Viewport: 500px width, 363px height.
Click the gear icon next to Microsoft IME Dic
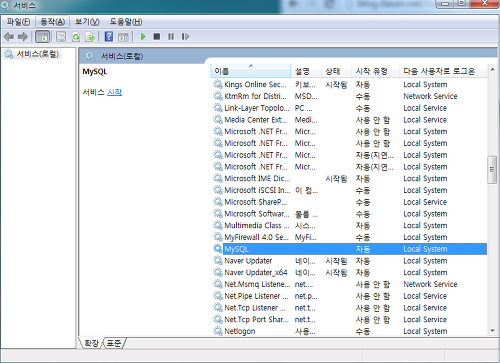click(x=218, y=178)
